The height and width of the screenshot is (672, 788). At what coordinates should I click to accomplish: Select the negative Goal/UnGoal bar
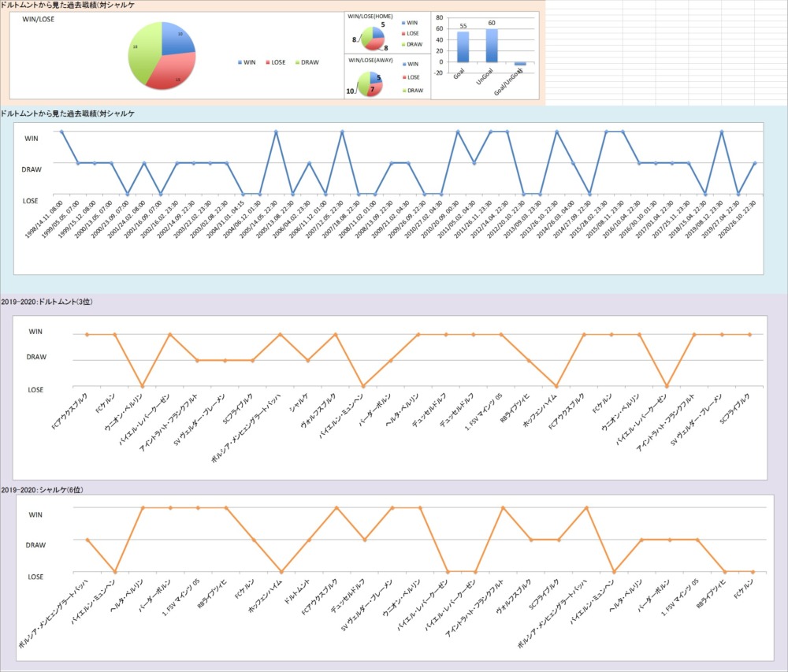(x=520, y=64)
